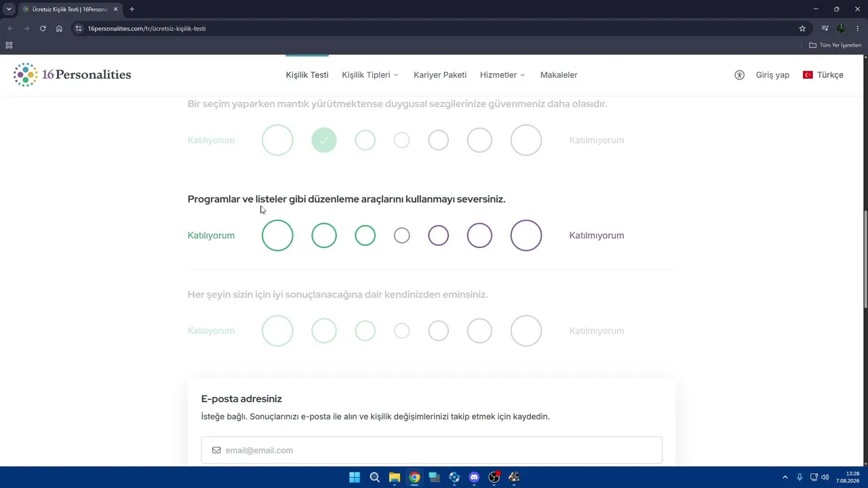Select strongest agree for Programlar ve listeler
The width and height of the screenshot is (868, 488).
[x=277, y=235]
